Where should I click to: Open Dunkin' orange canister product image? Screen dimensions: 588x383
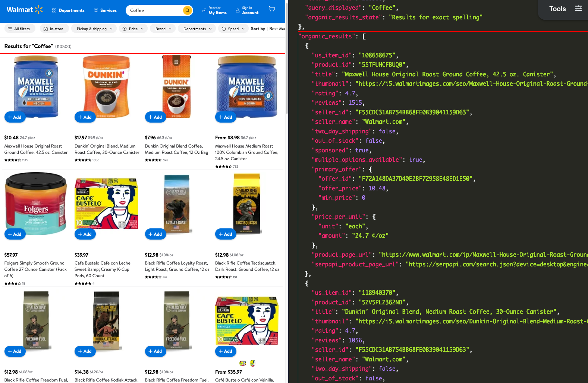[106, 86]
